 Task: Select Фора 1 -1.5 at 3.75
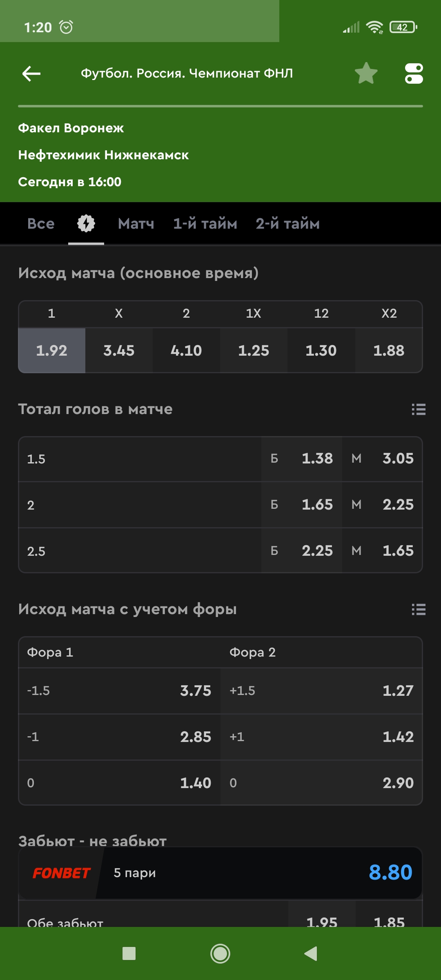coord(120,690)
